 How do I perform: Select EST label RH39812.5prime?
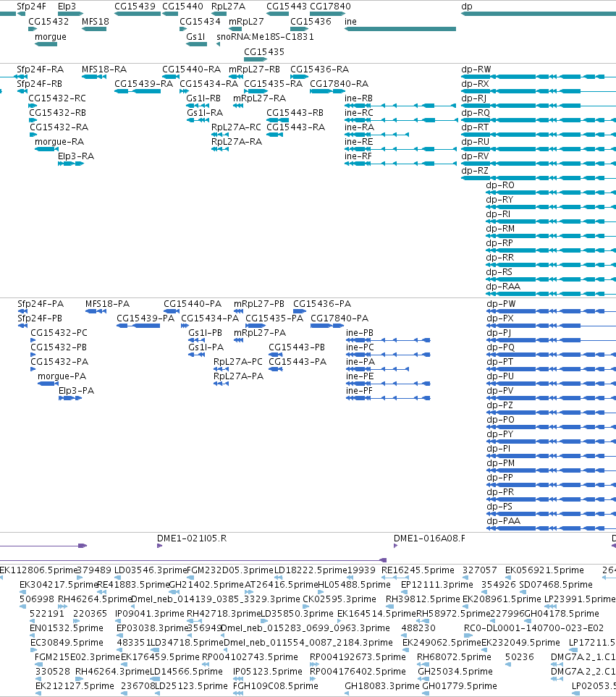tap(423, 599)
